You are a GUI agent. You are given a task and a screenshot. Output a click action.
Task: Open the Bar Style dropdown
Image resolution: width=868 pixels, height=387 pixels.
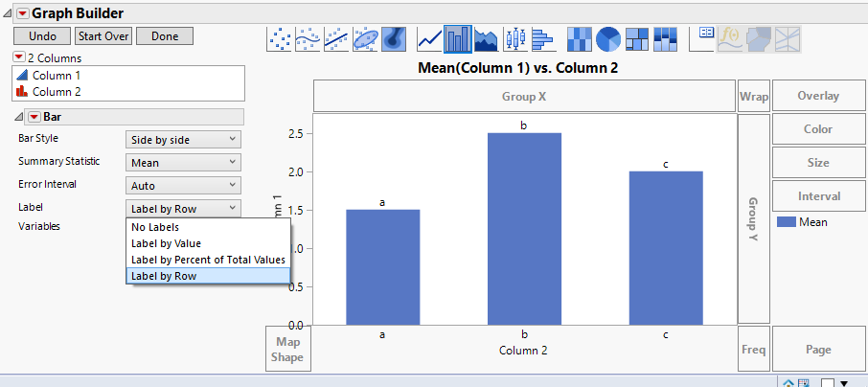(x=183, y=139)
